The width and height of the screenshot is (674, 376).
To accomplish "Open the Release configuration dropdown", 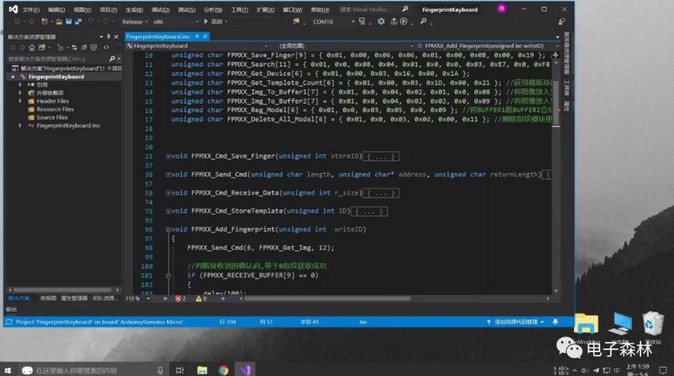I will pyautogui.click(x=135, y=21).
